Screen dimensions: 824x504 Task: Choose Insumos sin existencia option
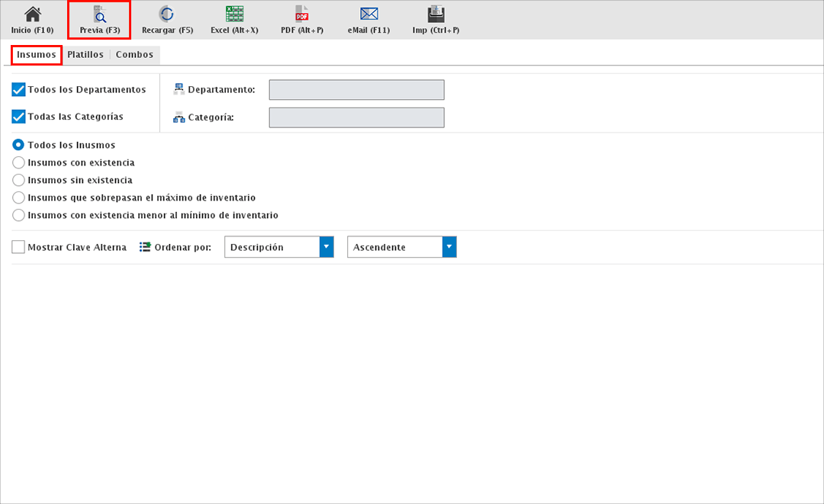point(19,180)
